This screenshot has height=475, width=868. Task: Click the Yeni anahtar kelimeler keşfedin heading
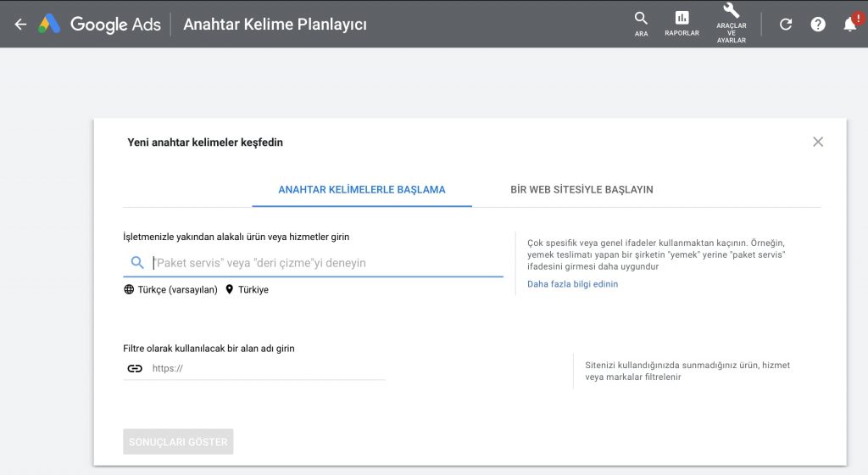point(205,142)
